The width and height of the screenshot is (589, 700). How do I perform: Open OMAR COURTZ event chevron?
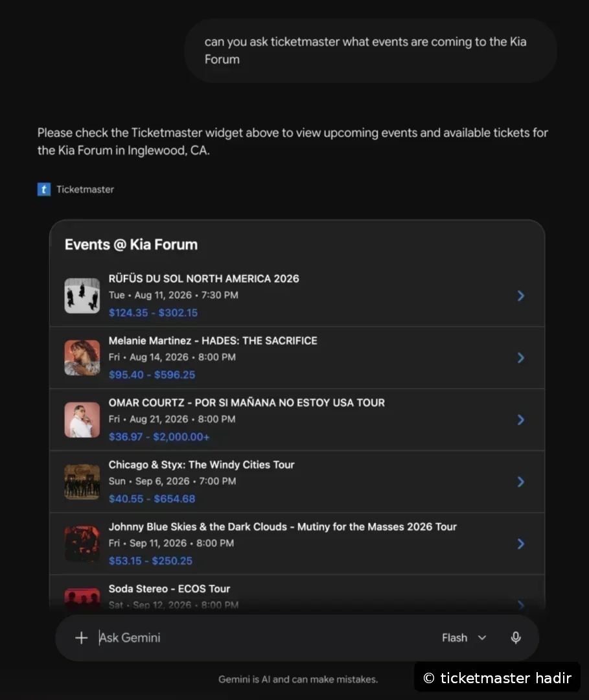pos(521,419)
